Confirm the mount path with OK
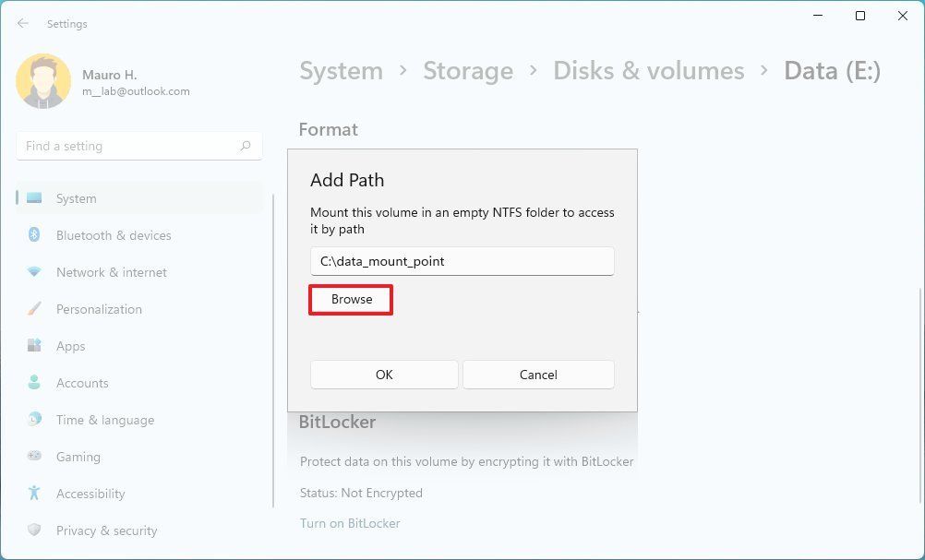 tap(384, 375)
